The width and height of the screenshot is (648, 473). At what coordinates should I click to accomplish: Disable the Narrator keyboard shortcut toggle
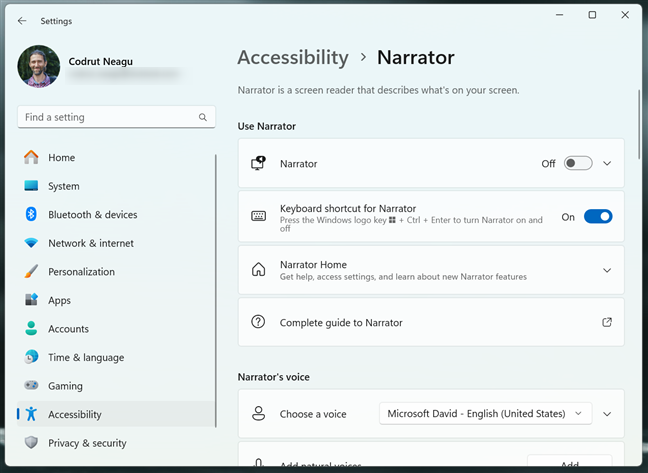pyautogui.click(x=598, y=216)
